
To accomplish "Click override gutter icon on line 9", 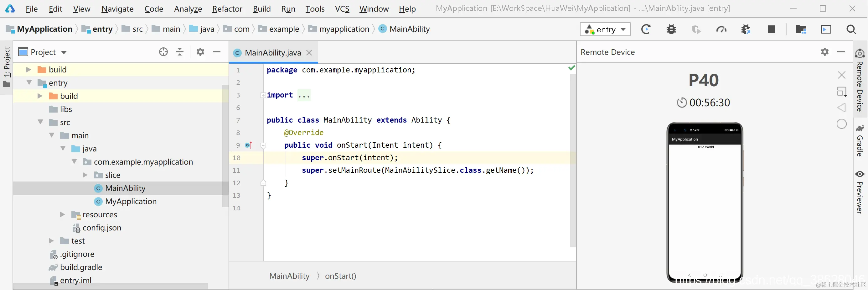I will point(249,145).
